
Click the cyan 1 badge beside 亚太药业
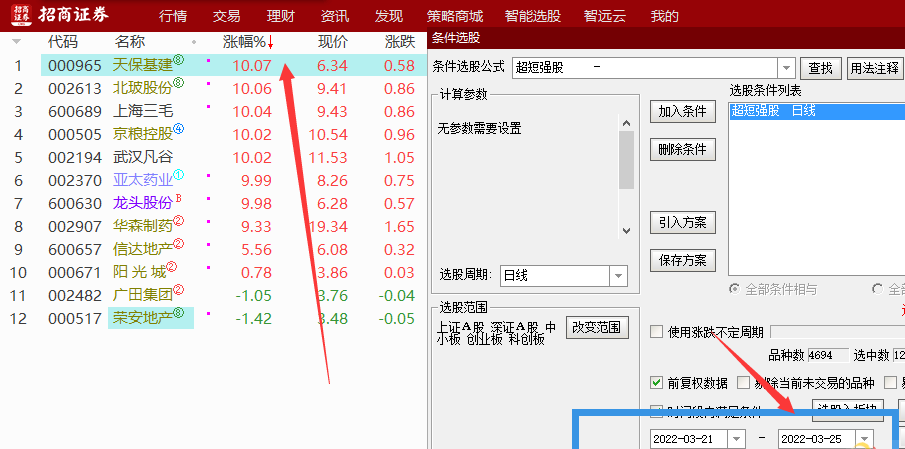(x=179, y=175)
